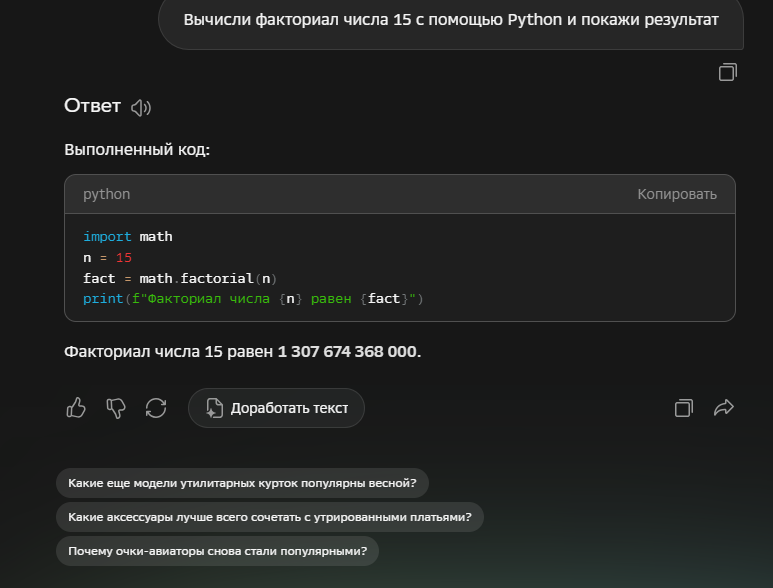Dislike the response with thumbs down
Screen dimensions: 773x588
point(116,408)
